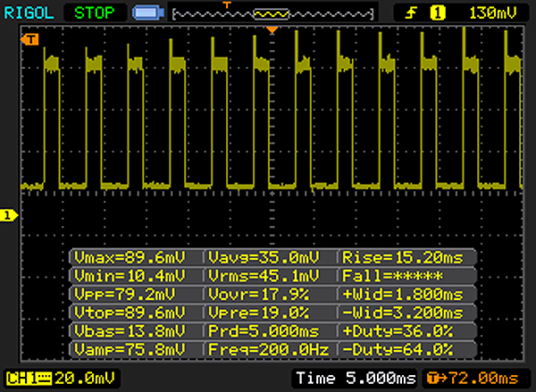Select the Vbas=13.8mV measurement

point(130,330)
